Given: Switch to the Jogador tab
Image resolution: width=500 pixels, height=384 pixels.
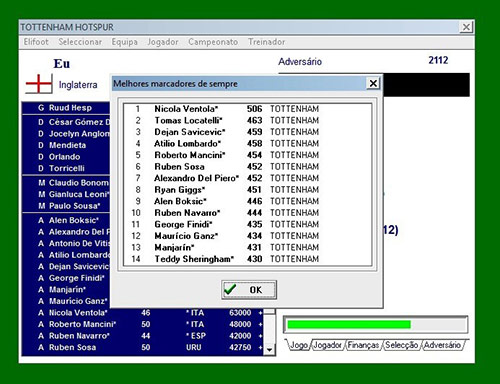Looking at the screenshot, I should pyautogui.click(x=327, y=345).
